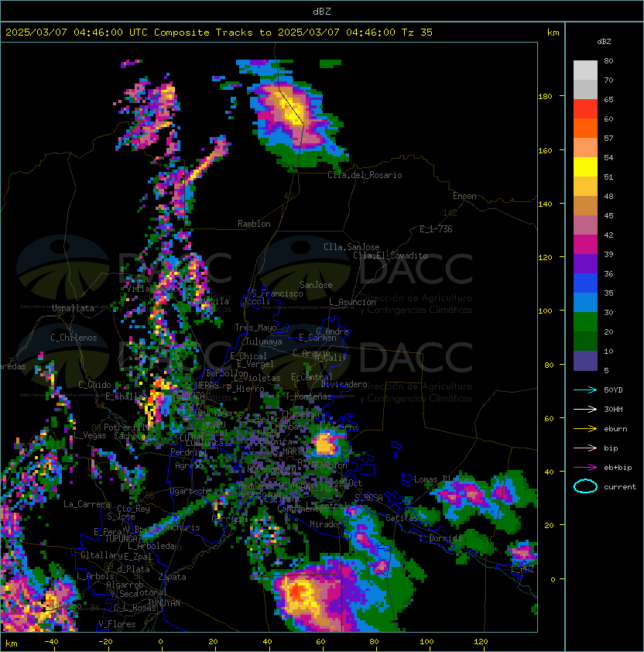Select the magenta 39-42 dBZ swatch

(585, 245)
